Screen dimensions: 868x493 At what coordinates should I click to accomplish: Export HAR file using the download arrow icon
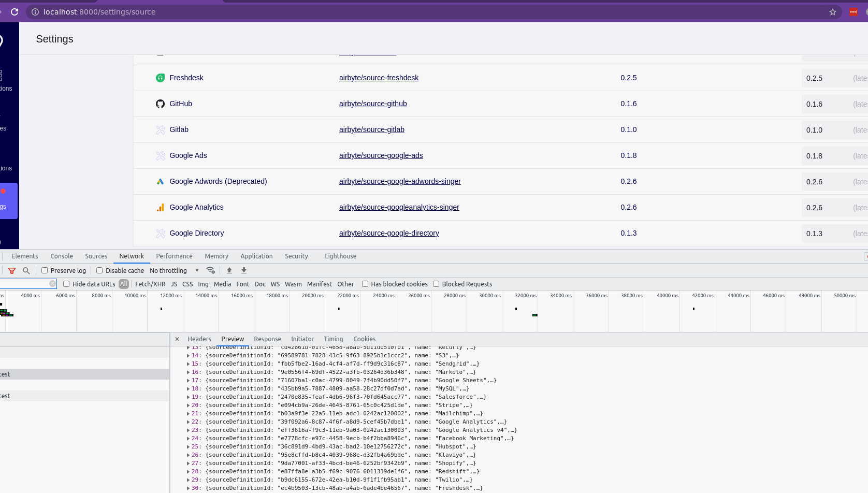pos(243,270)
